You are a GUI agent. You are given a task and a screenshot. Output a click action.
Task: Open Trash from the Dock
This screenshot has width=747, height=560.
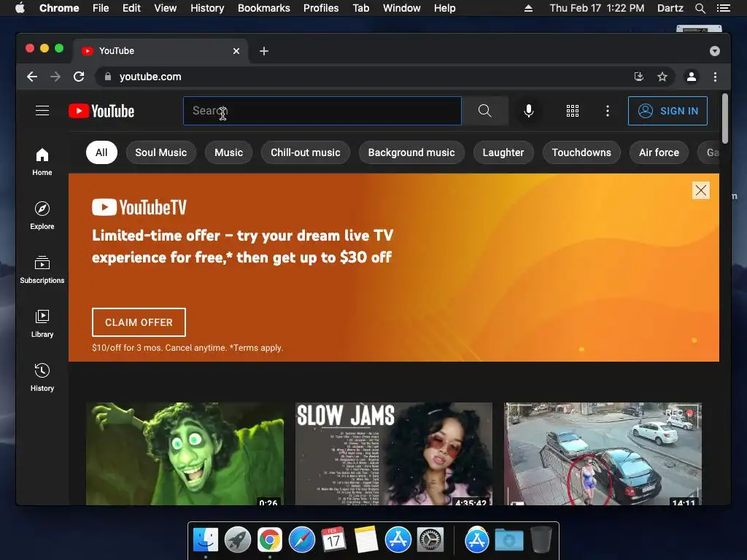(x=541, y=540)
